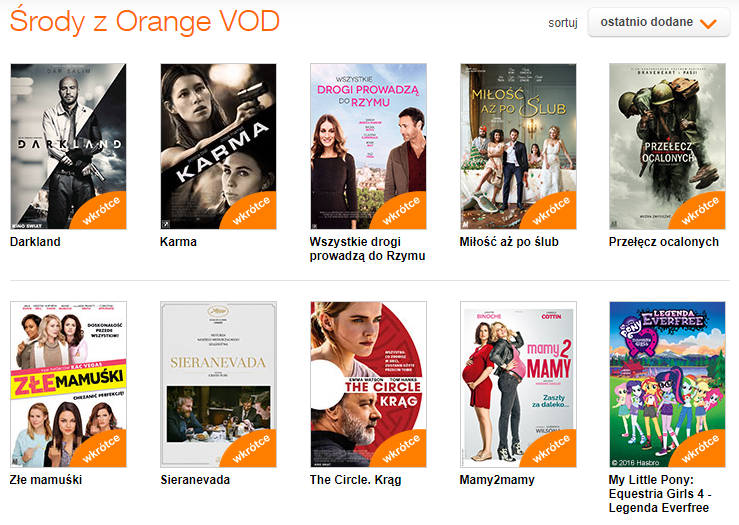This screenshot has width=739, height=525.
Task: Open the Mamy2mamy poster
Action: click(x=518, y=385)
